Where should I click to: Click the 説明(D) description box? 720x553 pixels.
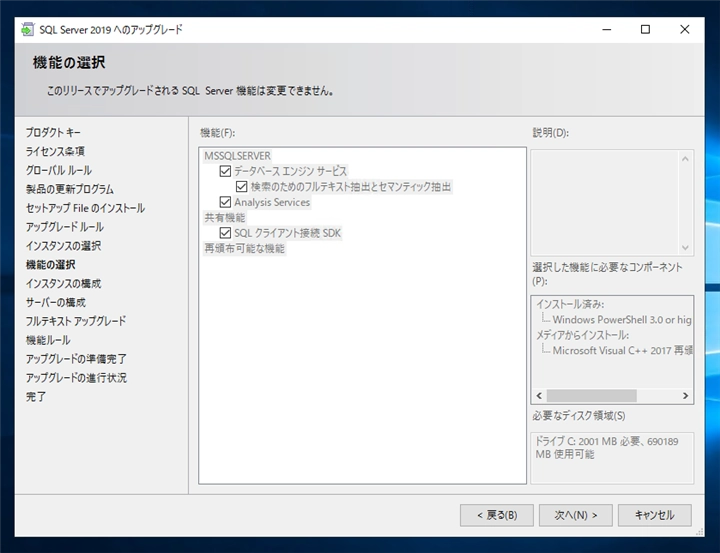[x=612, y=203]
